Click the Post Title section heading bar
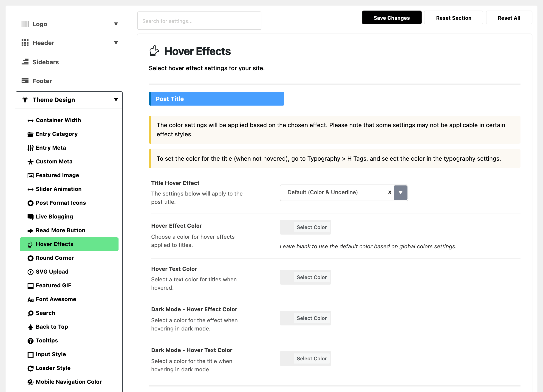The image size is (543, 392). tap(216, 99)
